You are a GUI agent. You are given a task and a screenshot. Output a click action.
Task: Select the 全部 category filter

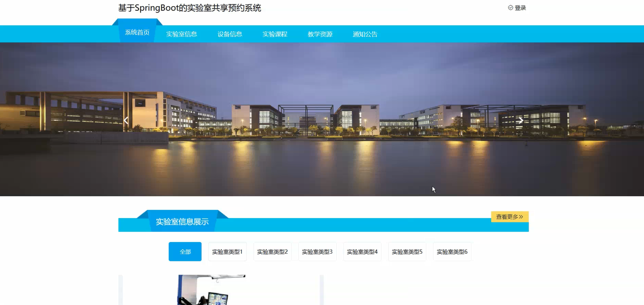(185, 251)
